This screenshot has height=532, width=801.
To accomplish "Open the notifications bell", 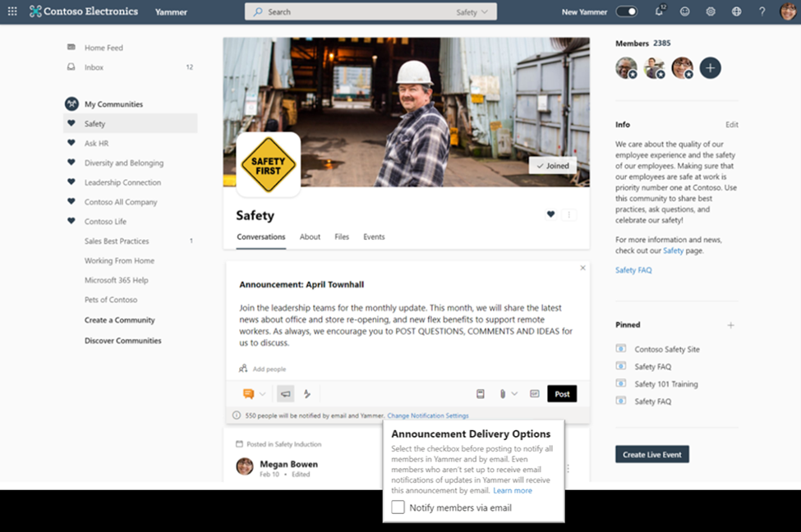I will pos(659,11).
